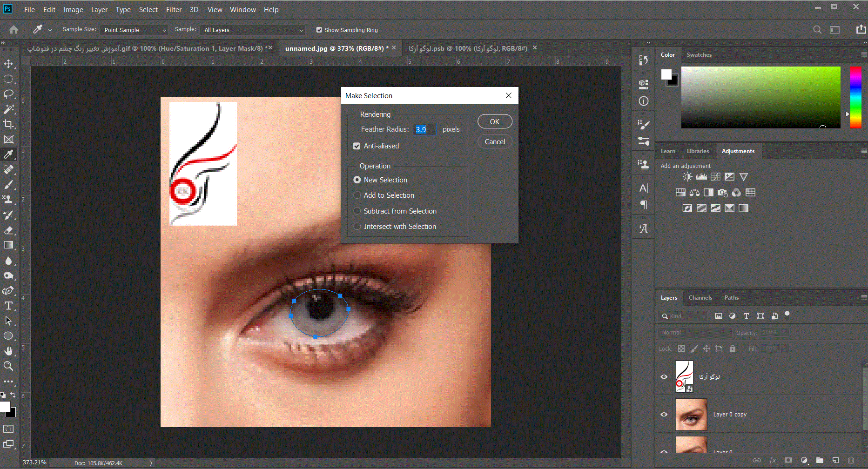Switch to the Channels tab
The image size is (868, 469).
pyautogui.click(x=700, y=298)
